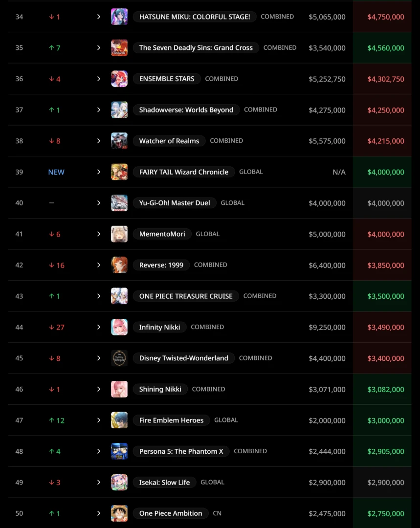Click the Yu-Gi-Oh! Master Duel game icon

click(119, 203)
